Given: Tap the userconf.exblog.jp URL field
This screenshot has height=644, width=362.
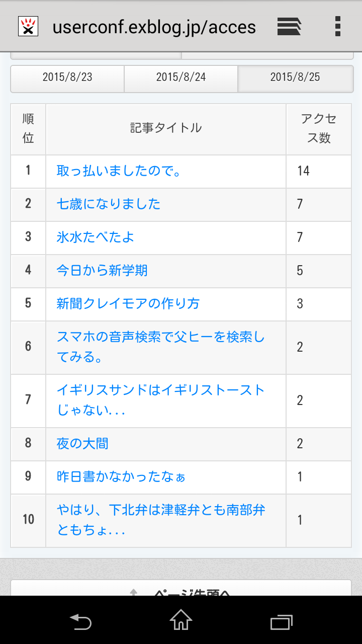Looking at the screenshot, I should (154, 27).
